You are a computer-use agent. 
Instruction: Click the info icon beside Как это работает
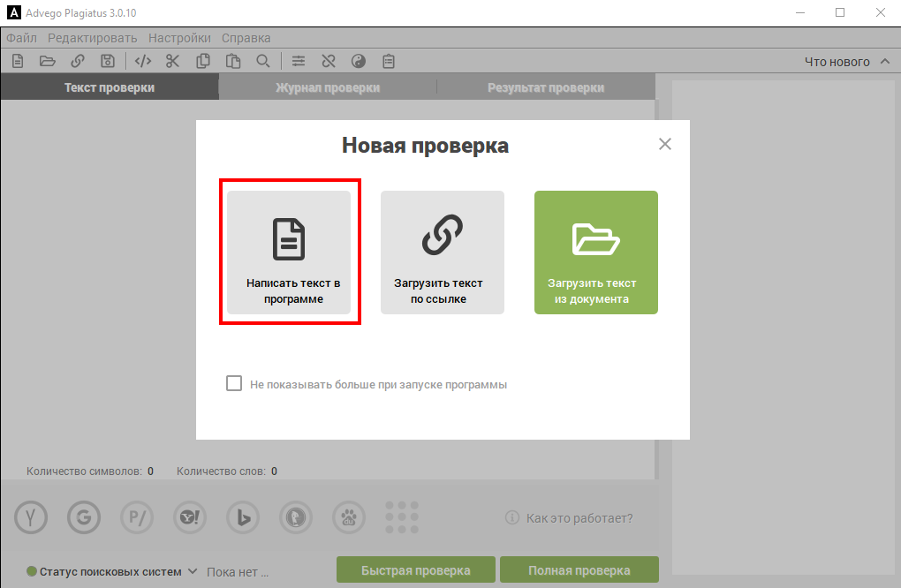(512, 517)
